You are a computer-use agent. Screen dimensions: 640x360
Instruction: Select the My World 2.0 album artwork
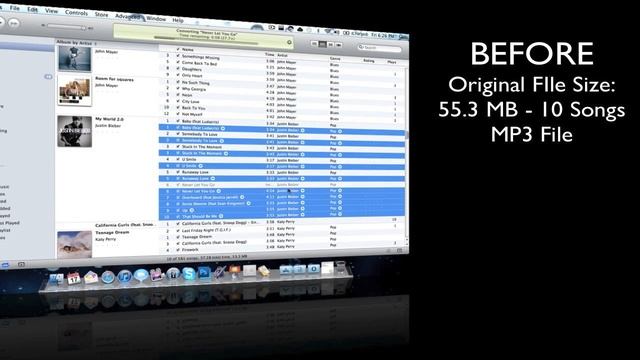coord(74,132)
